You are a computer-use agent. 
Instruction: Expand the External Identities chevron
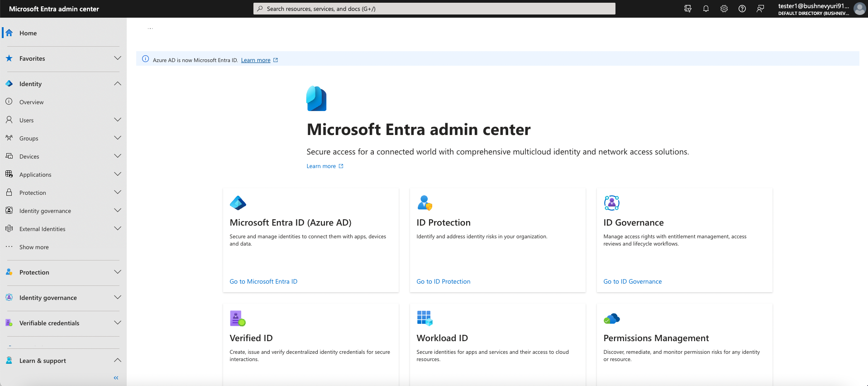[x=118, y=228]
